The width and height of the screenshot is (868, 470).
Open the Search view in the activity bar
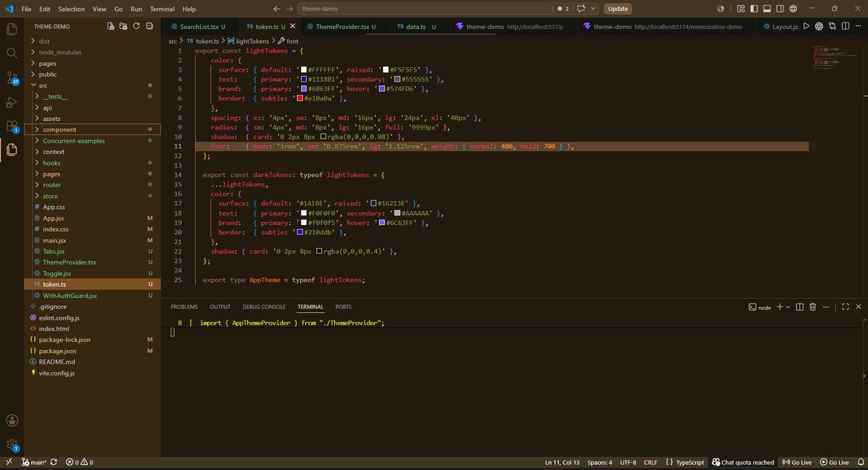click(12, 54)
